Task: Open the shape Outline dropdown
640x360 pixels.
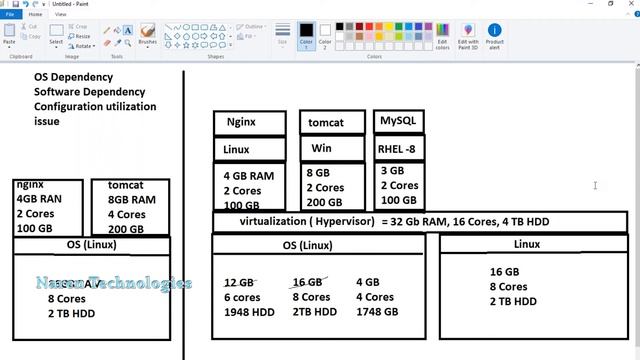Action: click(251, 27)
